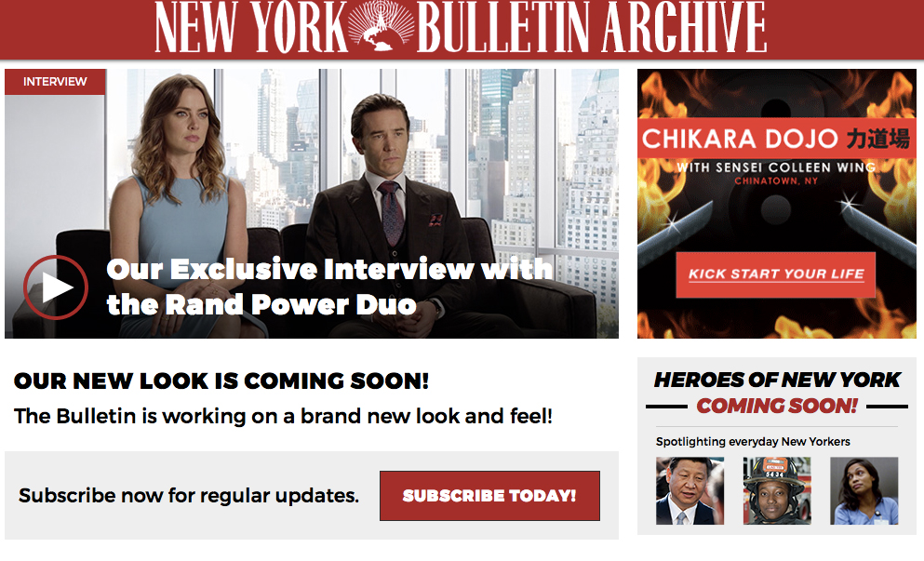The height and width of the screenshot is (561, 924).
Task: Select the nurse in scrubs hero thumbnail
Action: 864,490
